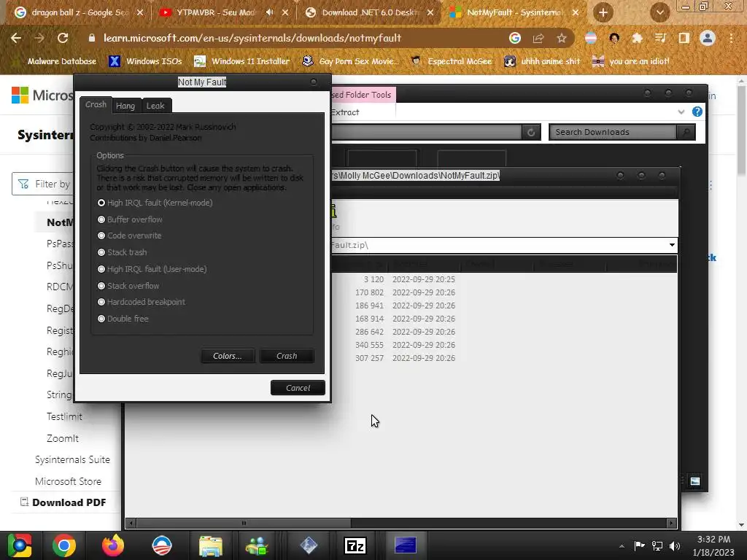
Task: Share this page icon
Action: click(538, 38)
